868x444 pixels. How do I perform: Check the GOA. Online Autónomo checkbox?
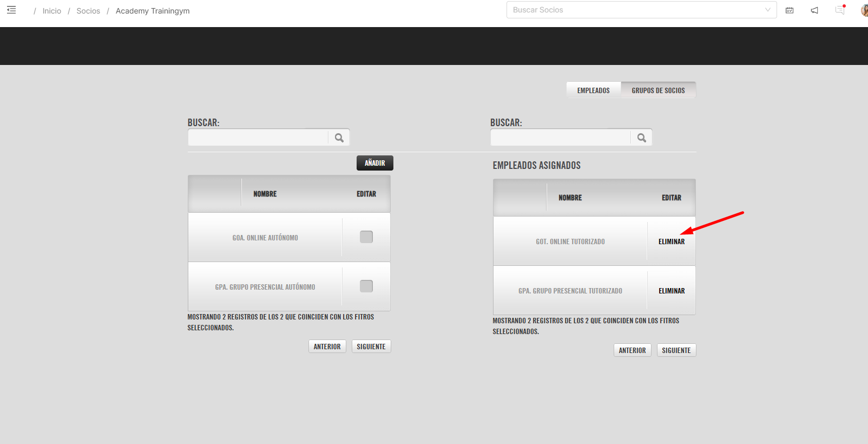tap(366, 237)
